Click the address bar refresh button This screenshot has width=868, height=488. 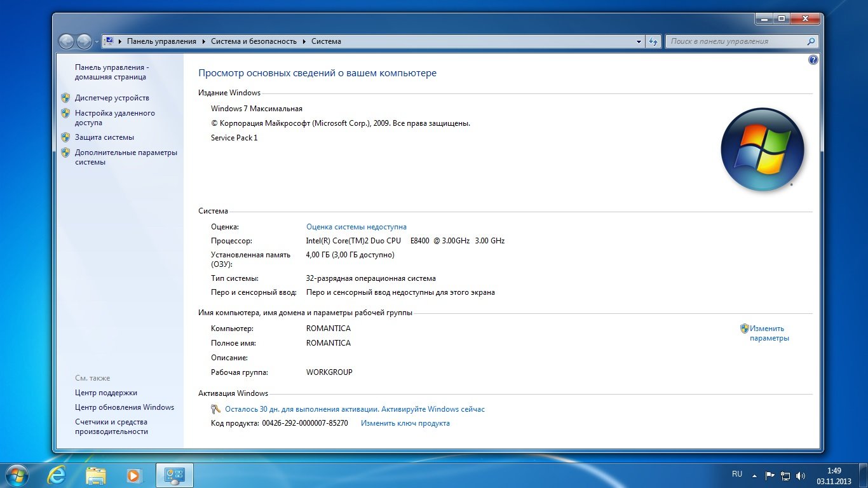pos(653,41)
